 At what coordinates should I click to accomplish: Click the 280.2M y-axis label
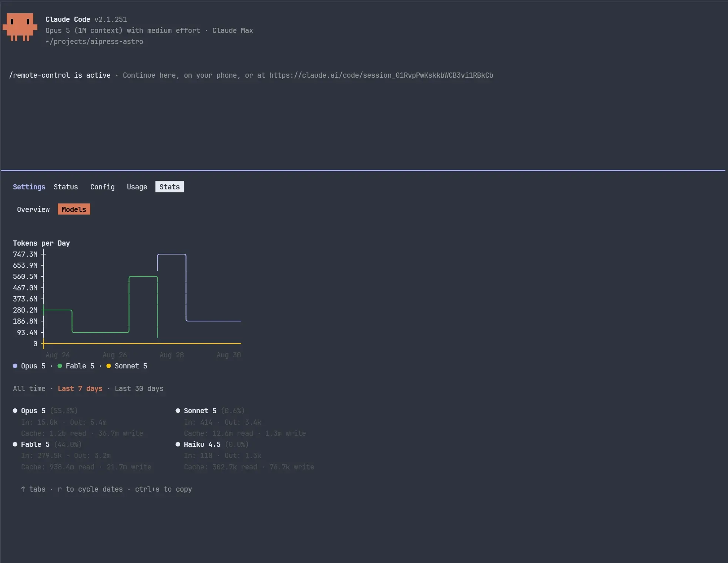click(25, 310)
